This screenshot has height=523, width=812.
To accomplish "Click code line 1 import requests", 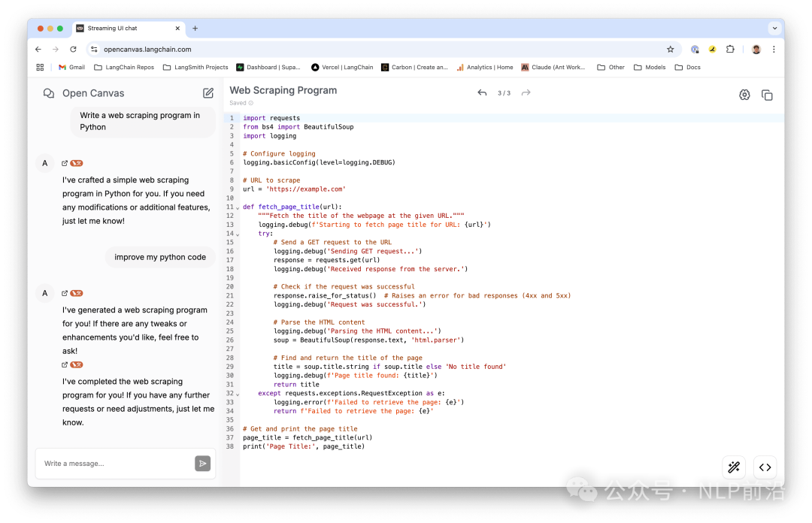I will (271, 118).
